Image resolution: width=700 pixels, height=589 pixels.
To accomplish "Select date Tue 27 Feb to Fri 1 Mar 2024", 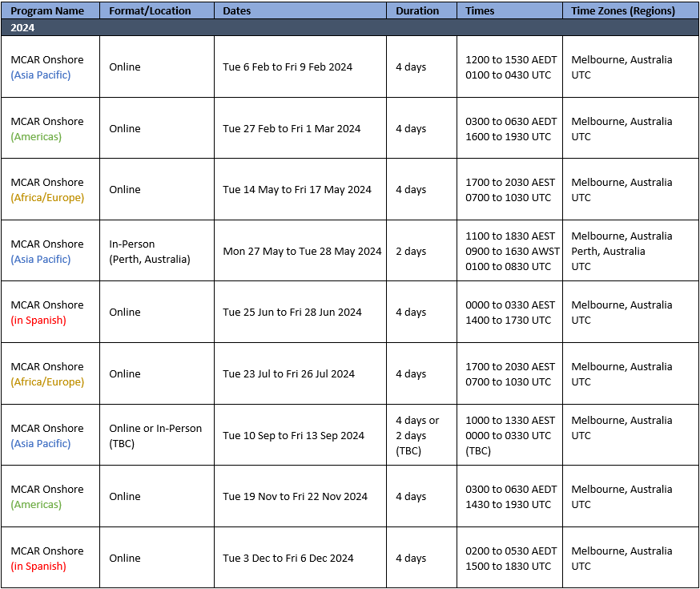I will click(292, 128).
